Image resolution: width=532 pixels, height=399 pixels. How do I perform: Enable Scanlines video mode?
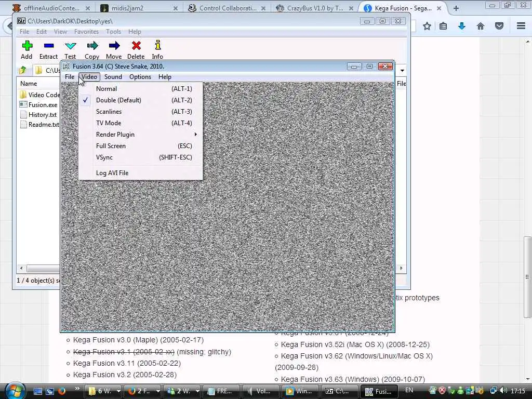coord(141,112)
